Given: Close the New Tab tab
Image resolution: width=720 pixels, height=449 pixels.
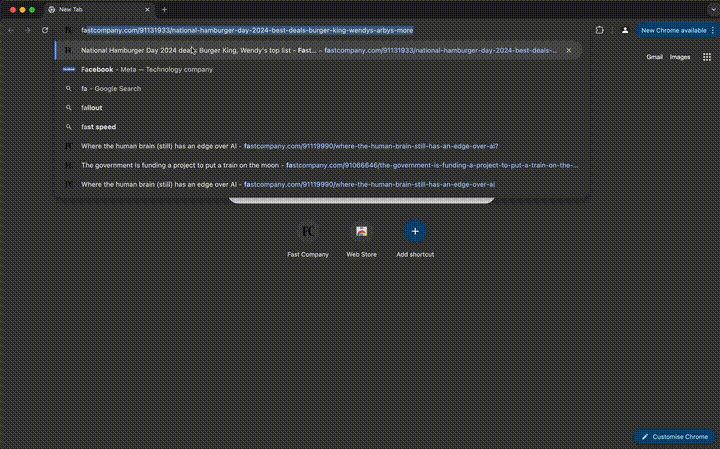Looking at the screenshot, I should (147, 10).
